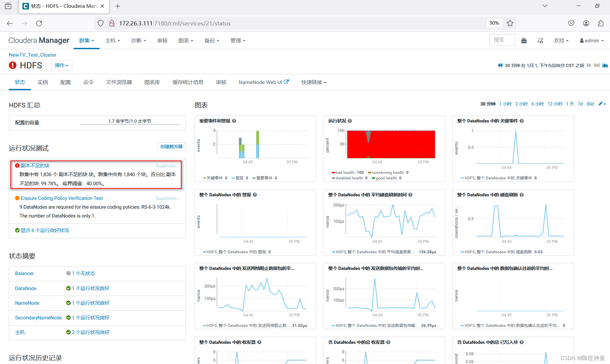Open the admin user menu

(592, 40)
